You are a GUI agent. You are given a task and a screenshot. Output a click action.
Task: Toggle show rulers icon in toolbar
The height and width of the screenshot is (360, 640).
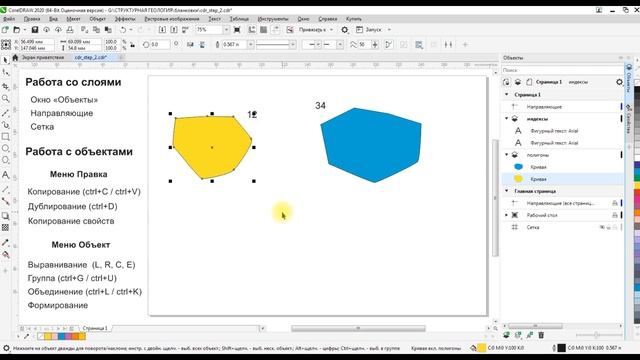(252, 30)
